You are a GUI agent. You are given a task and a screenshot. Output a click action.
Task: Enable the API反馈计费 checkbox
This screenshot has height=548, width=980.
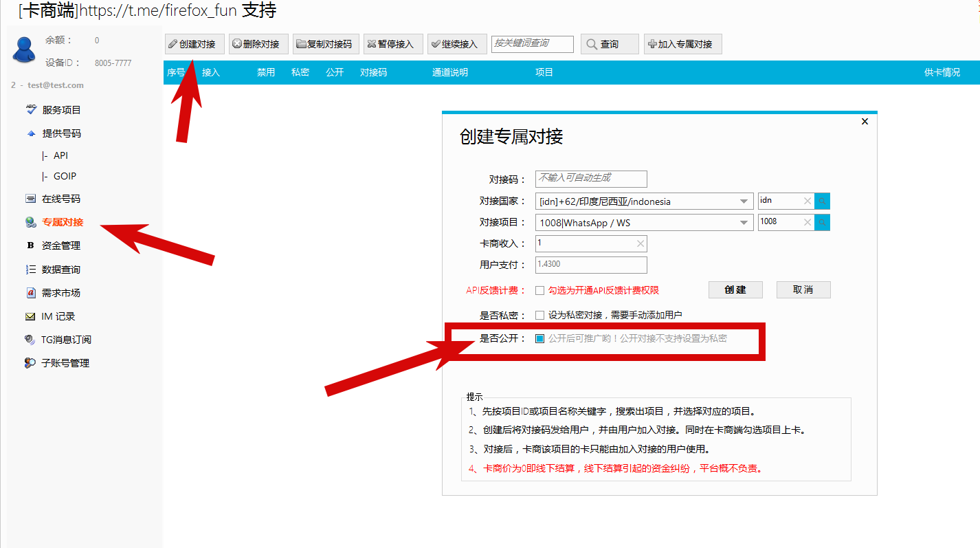click(539, 290)
